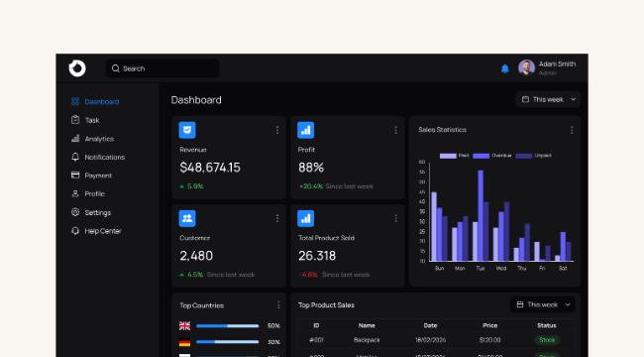This screenshot has height=357, width=644.
Task: Click the Adam Smith user name
Action: pyautogui.click(x=558, y=63)
